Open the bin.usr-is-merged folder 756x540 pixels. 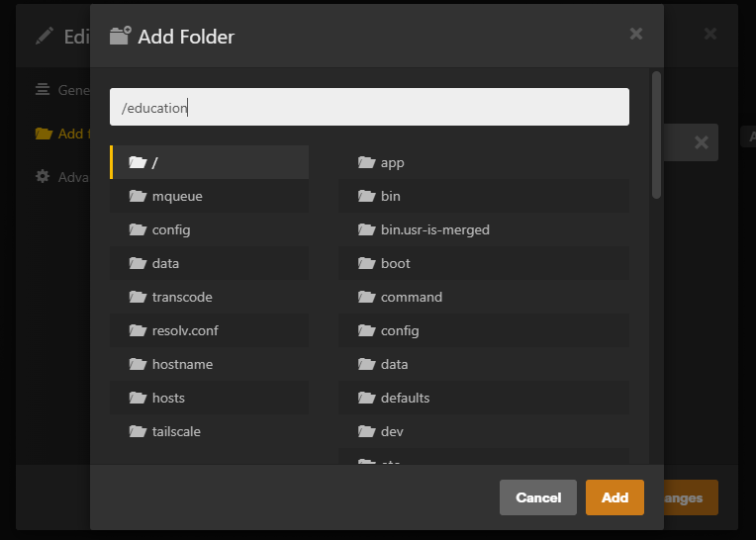[484, 229]
